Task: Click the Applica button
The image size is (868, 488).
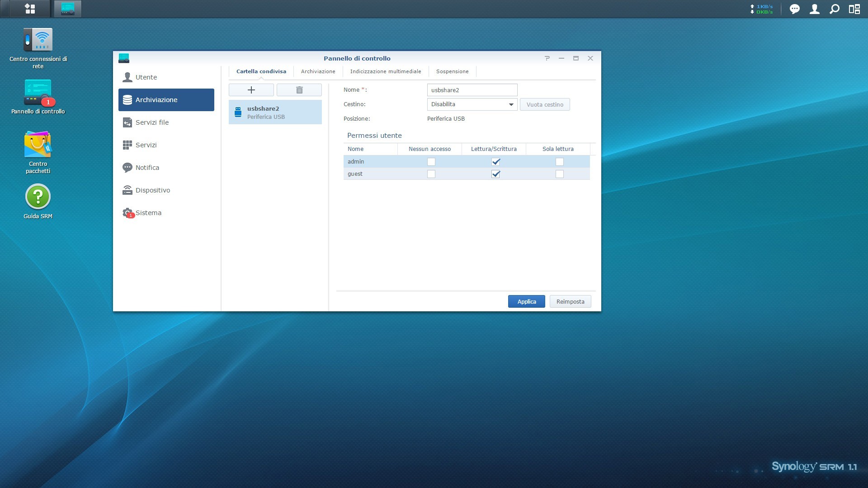Action: 527,301
